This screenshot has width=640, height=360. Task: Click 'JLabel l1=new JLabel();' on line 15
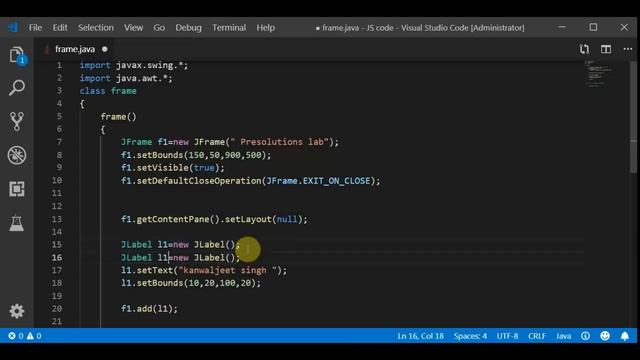180,244
